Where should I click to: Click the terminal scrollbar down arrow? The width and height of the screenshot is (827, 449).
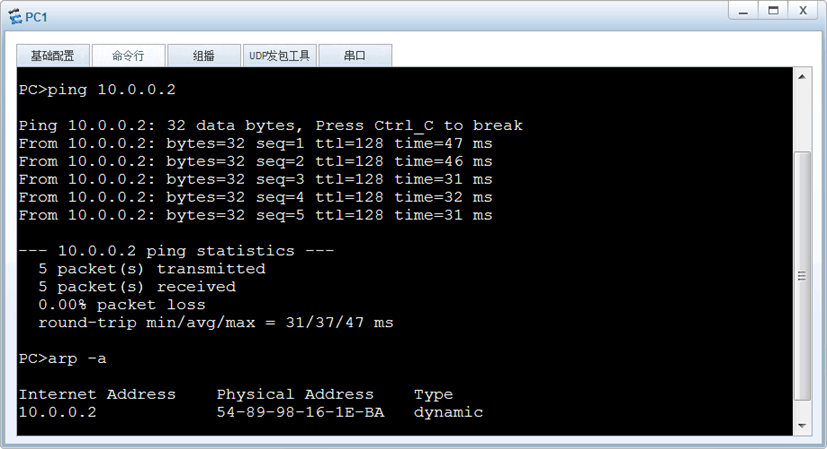[802, 426]
